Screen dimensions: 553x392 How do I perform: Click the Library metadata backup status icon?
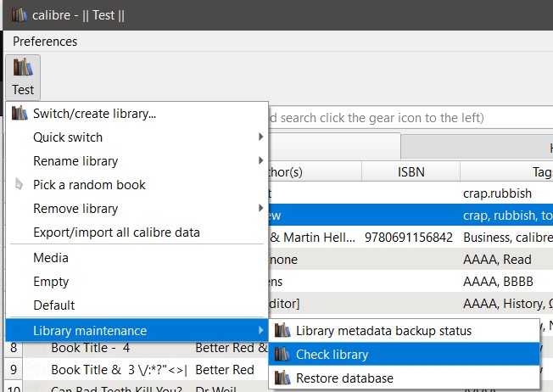pyautogui.click(x=282, y=330)
